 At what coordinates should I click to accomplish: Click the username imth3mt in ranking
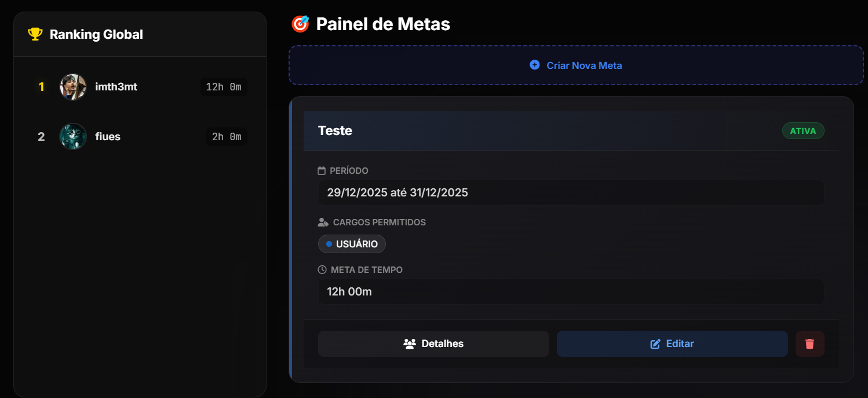116,87
